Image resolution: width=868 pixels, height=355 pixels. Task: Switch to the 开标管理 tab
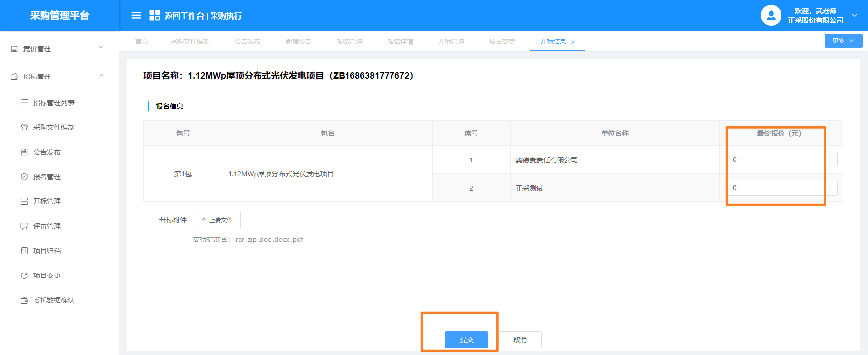[451, 41]
